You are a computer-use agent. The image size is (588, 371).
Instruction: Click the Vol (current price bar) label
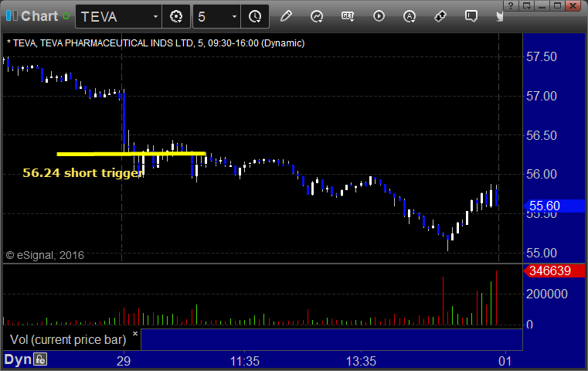[68, 339]
